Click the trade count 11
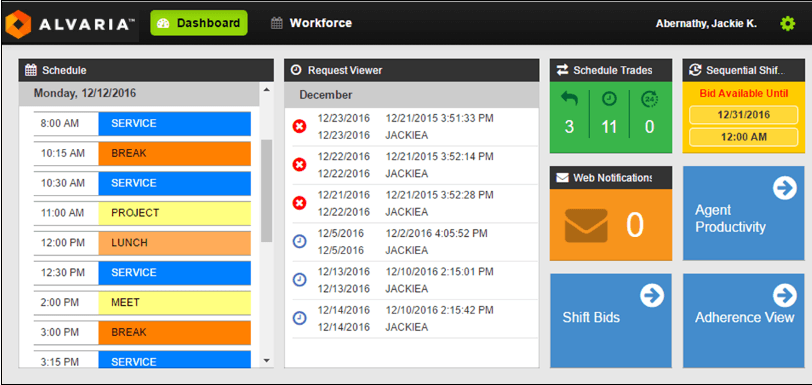The image size is (812, 385). pyautogui.click(x=610, y=127)
